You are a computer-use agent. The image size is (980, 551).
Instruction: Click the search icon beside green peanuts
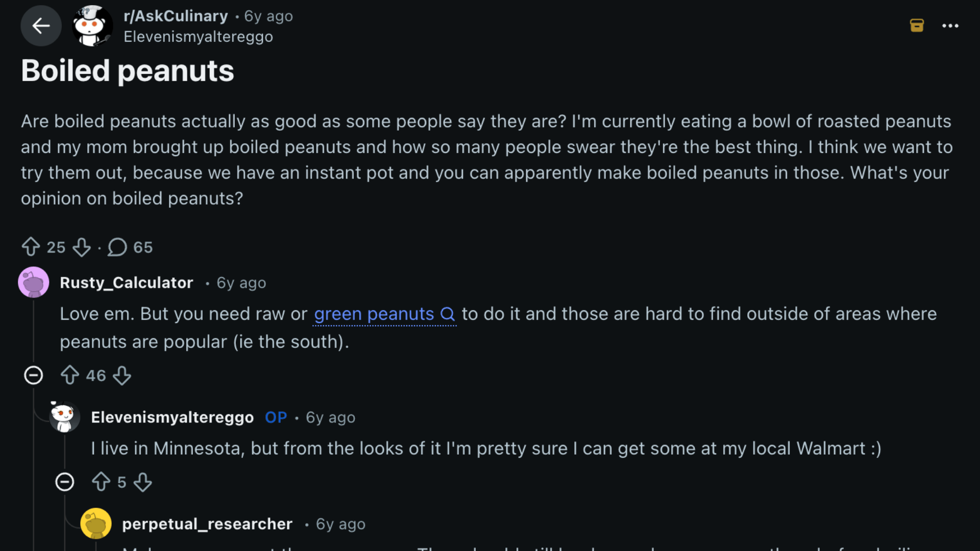pos(448,314)
